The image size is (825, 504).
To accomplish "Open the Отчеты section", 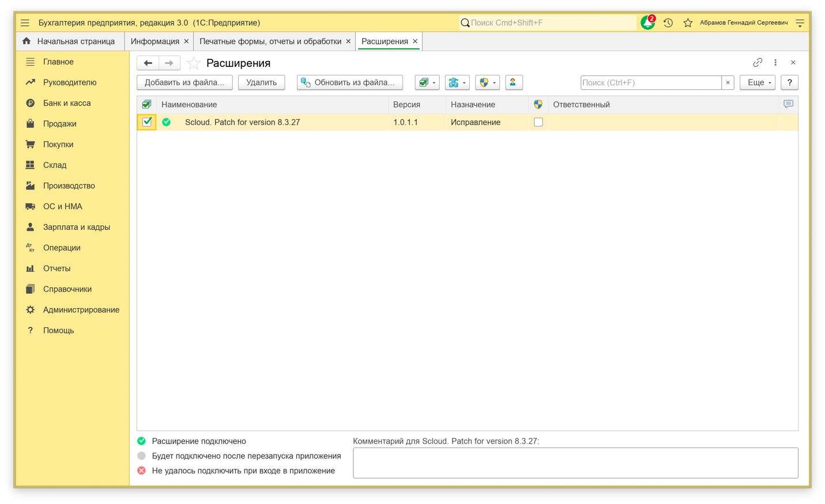I will (x=56, y=269).
